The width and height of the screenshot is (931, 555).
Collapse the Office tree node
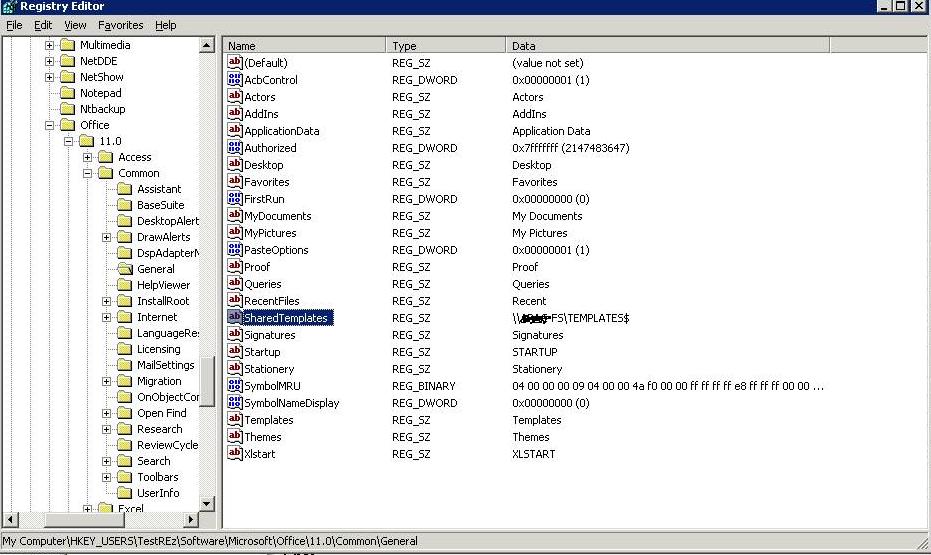(x=49, y=125)
